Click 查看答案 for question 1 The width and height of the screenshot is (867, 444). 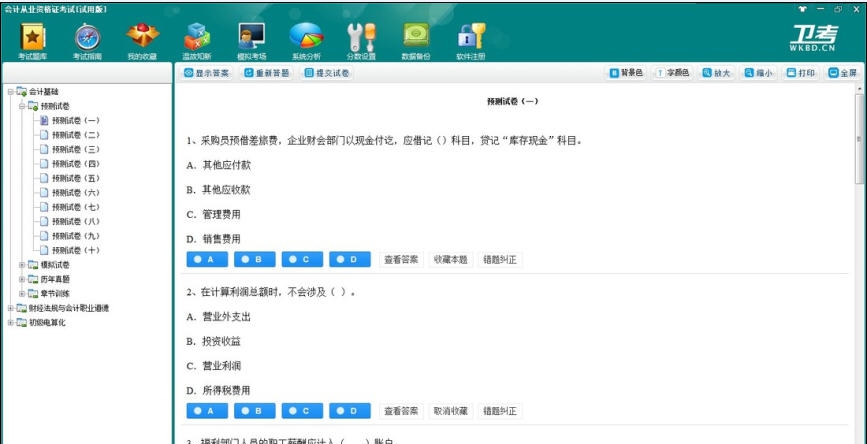pyautogui.click(x=401, y=259)
